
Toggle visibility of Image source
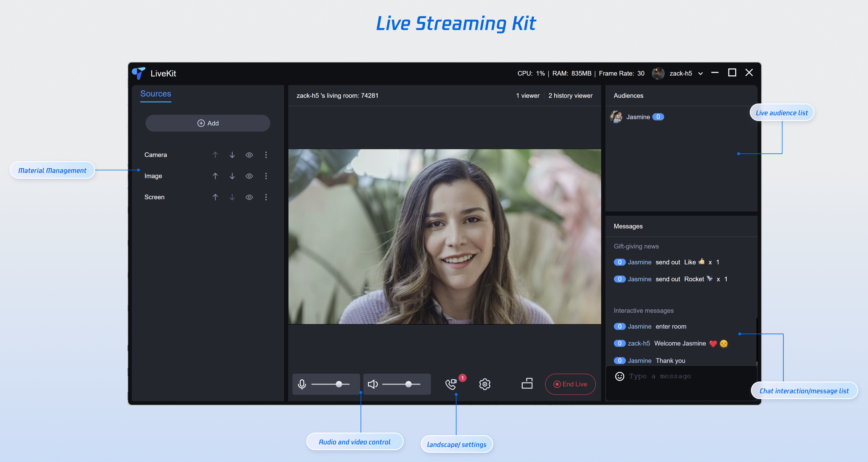pos(249,176)
